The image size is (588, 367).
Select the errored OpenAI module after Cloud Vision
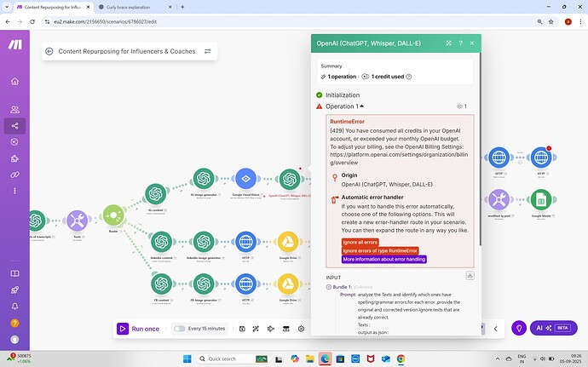[x=290, y=179]
